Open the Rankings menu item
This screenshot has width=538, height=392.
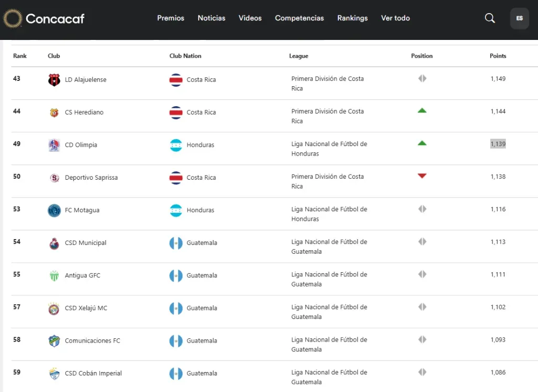pos(352,18)
